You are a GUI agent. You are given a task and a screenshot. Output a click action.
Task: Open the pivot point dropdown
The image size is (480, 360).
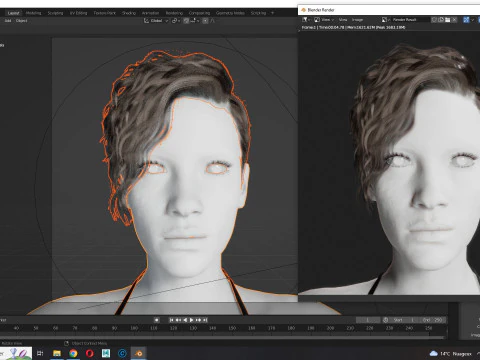175,21
